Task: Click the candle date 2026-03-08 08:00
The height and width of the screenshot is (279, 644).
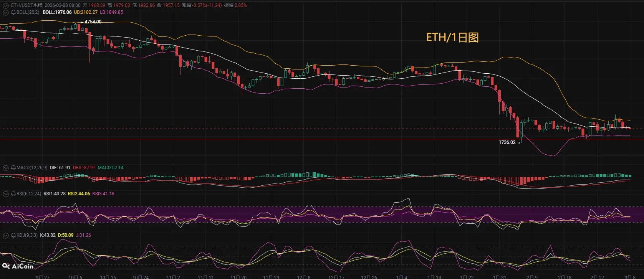Action: (x=63, y=5)
